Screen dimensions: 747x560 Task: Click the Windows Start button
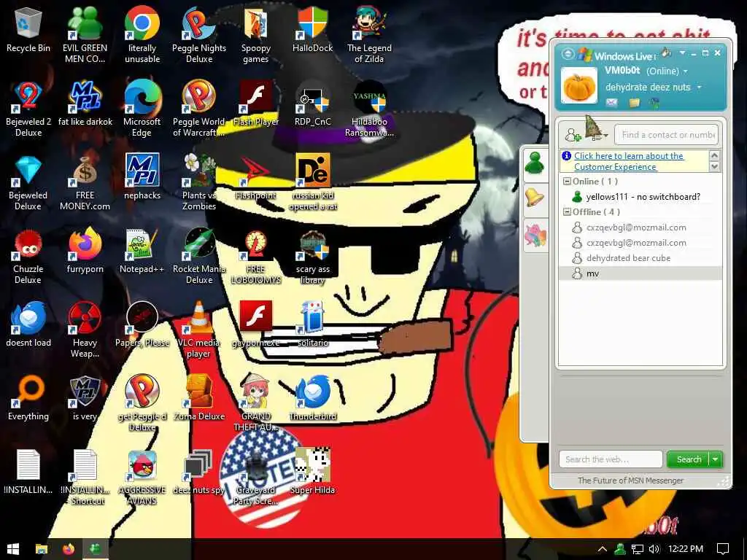(x=13, y=549)
